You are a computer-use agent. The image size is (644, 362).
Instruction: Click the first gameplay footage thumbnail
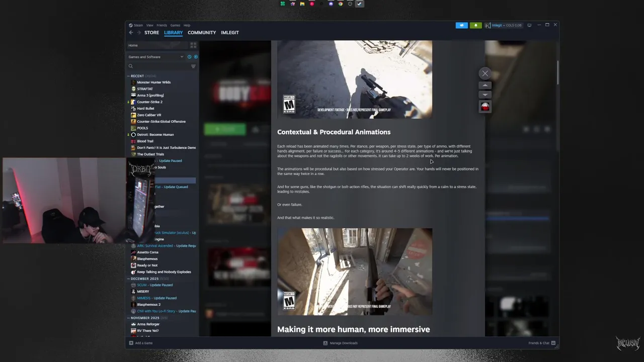pos(355,79)
